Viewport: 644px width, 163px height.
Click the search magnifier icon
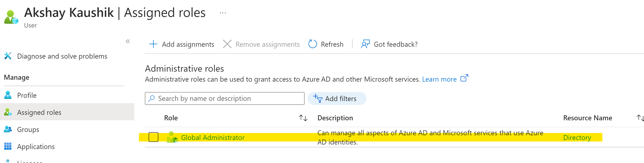click(x=151, y=98)
